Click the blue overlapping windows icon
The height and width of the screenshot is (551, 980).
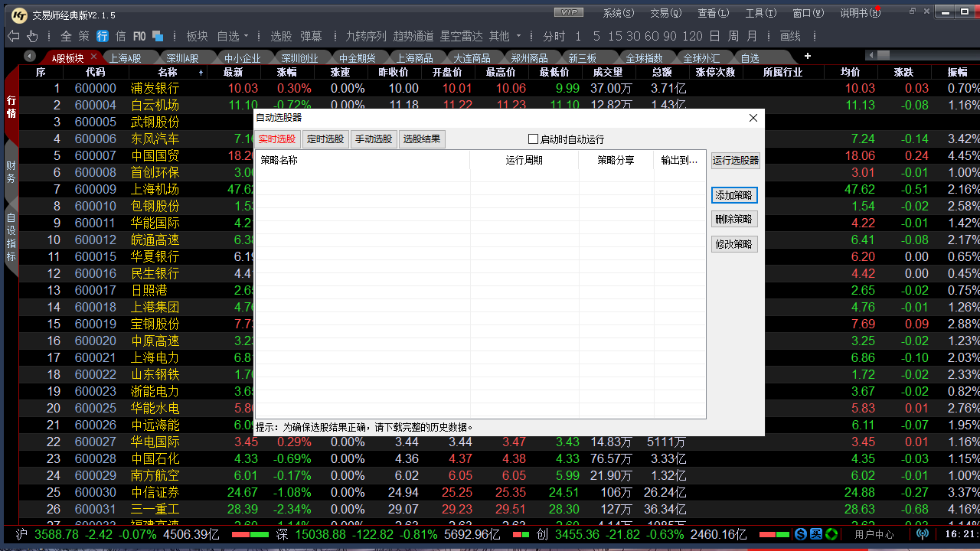click(x=158, y=36)
